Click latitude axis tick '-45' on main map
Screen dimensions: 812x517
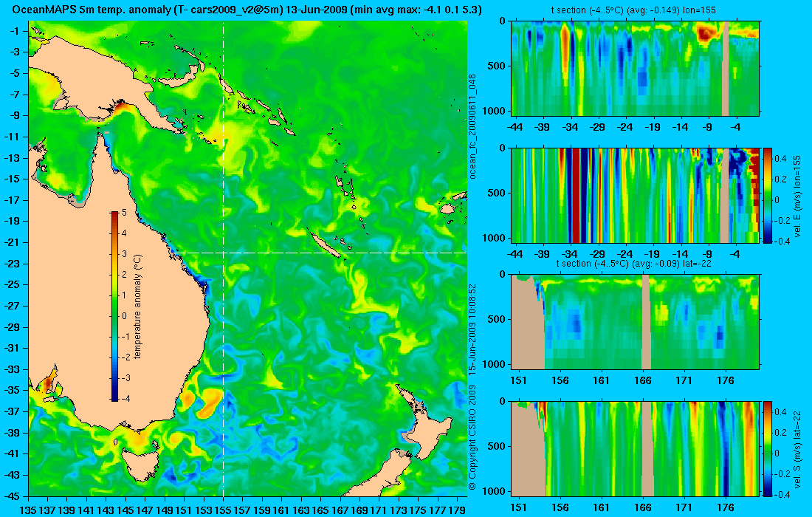[x=13, y=496]
